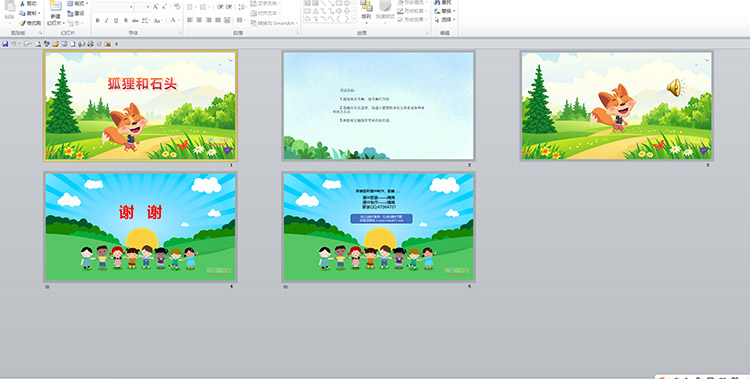Select the Rectangle shape in the gallery
This screenshot has width=750, height=379.
coord(339,3)
